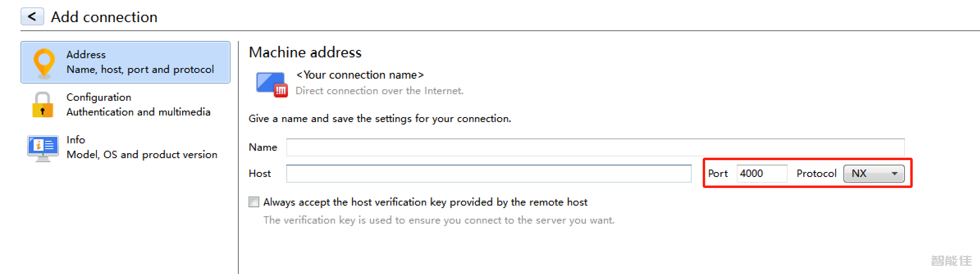Click the Port field showing 4000
This screenshot has height=274, width=980.
coord(761,174)
